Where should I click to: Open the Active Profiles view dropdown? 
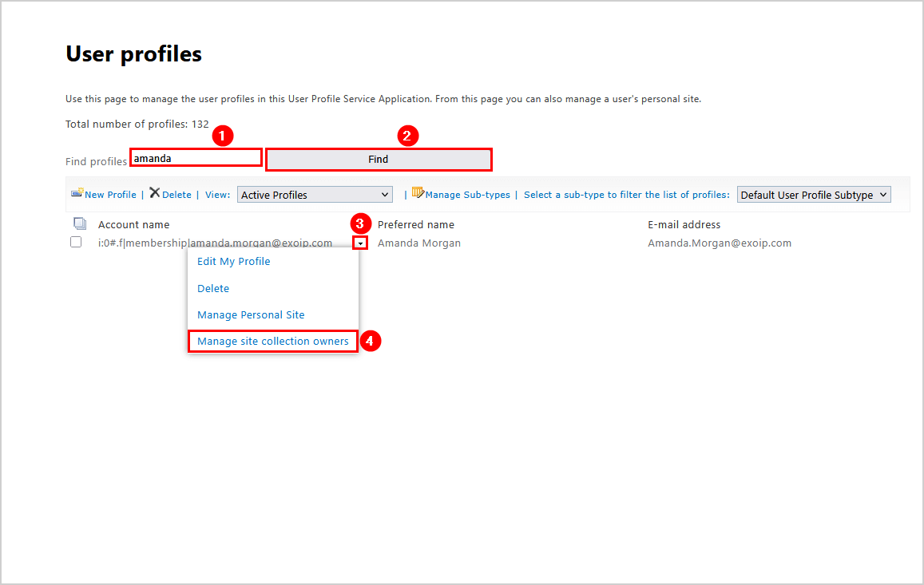[315, 195]
